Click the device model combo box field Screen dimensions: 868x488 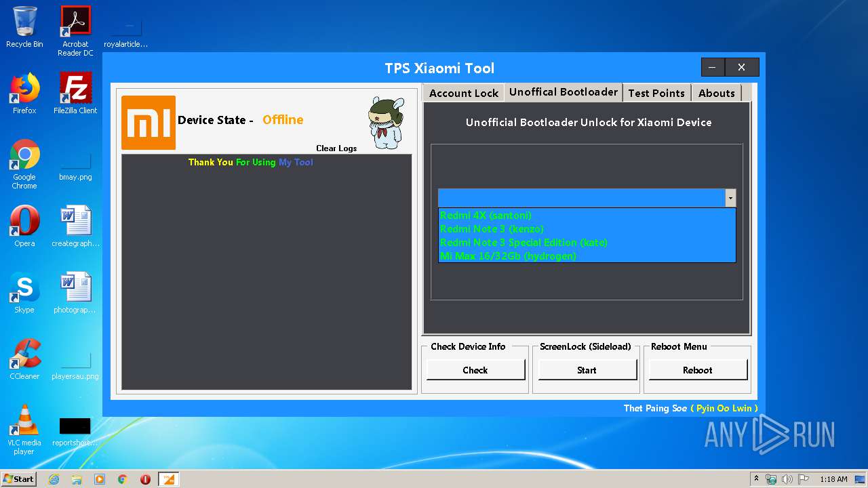point(582,198)
